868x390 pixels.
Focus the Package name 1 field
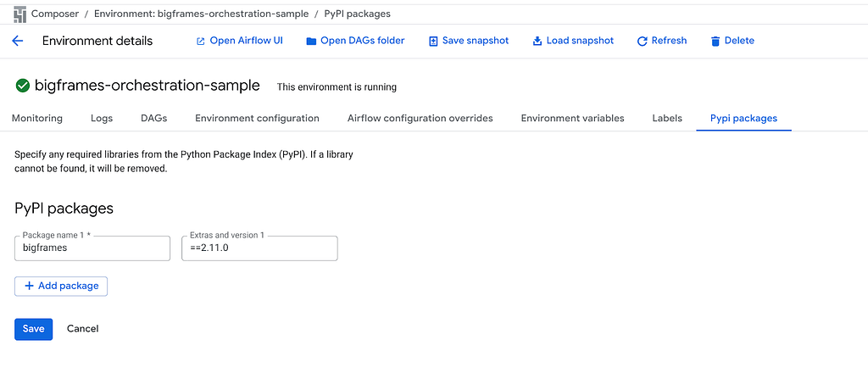coord(92,248)
